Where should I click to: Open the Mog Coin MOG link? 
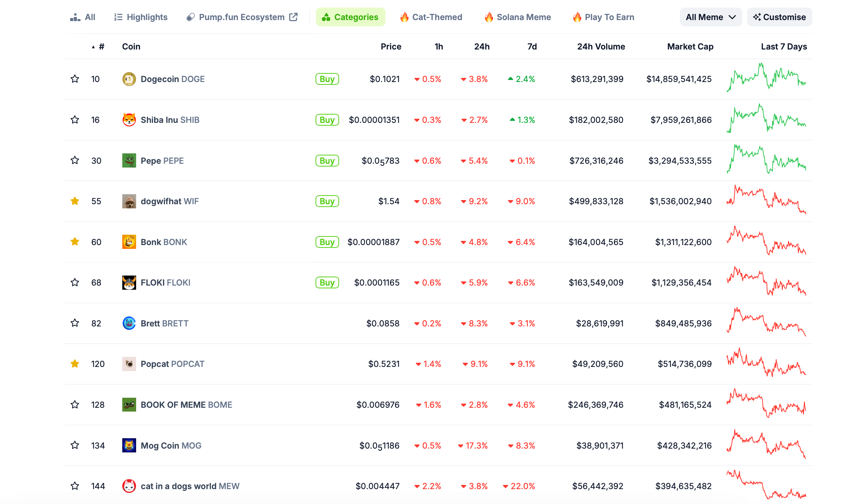tap(171, 445)
